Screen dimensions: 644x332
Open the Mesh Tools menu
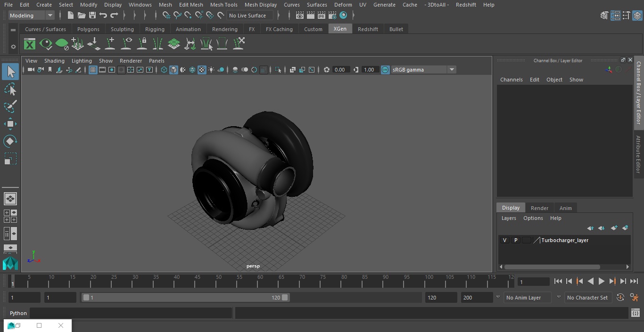[223, 5]
